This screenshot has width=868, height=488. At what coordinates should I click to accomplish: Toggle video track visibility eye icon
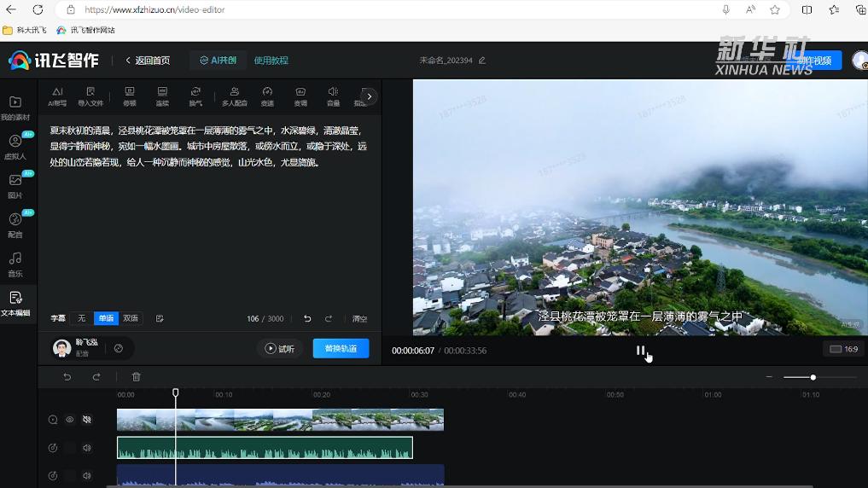(70, 420)
